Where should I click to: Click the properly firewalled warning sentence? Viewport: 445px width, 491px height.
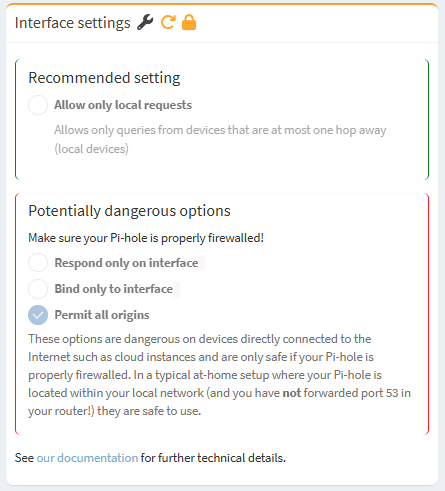pos(146,238)
